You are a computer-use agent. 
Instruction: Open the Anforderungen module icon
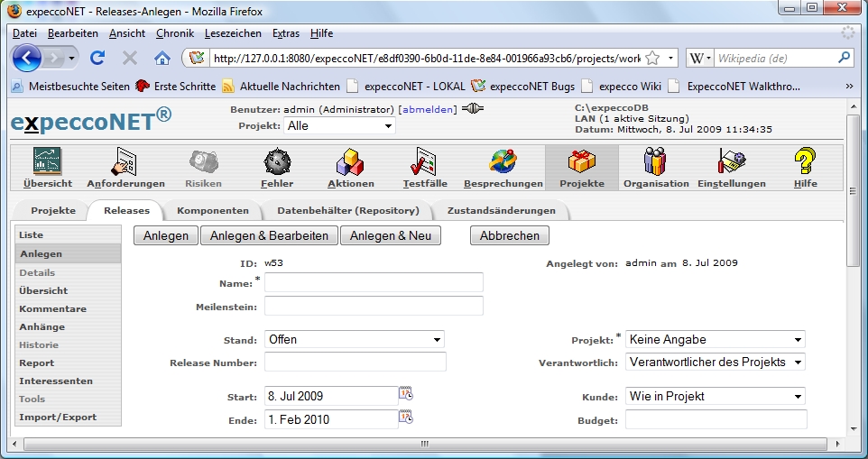[125, 163]
